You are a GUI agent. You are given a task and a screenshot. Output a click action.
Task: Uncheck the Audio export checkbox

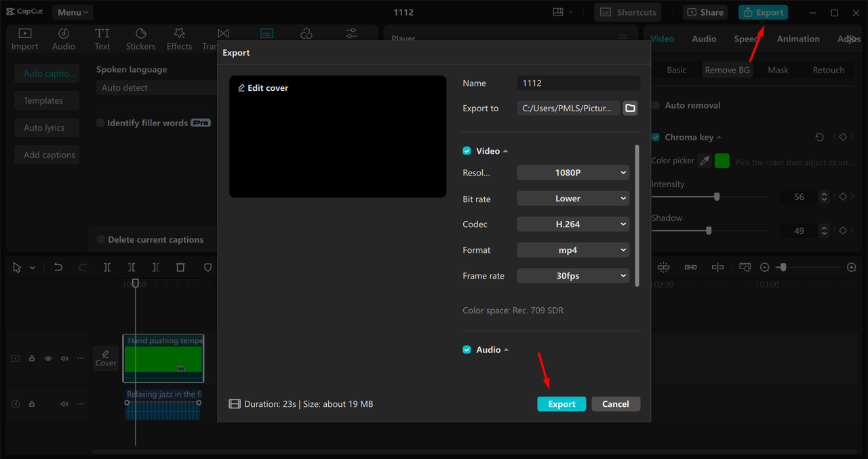(467, 350)
